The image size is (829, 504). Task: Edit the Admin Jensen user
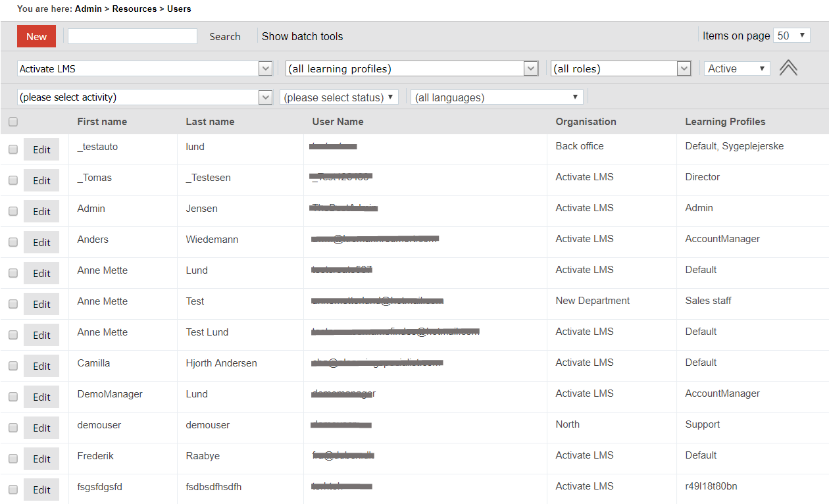(x=41, y=211)
